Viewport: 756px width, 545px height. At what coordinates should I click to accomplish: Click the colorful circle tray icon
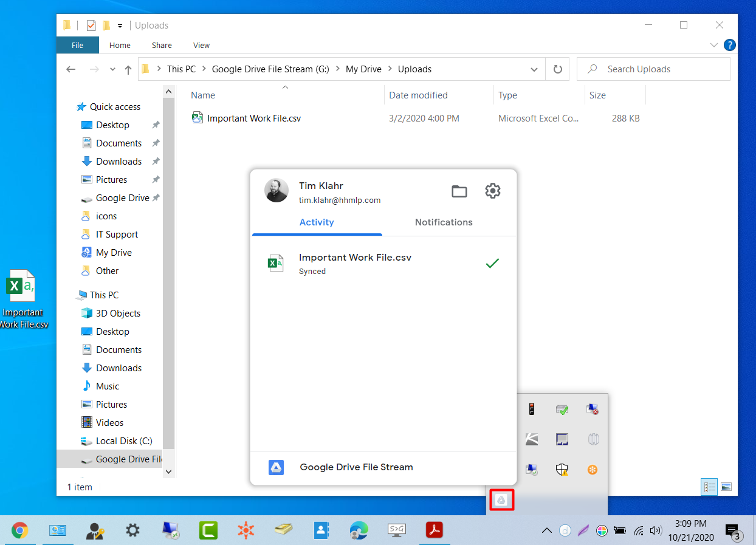[602, 531]
